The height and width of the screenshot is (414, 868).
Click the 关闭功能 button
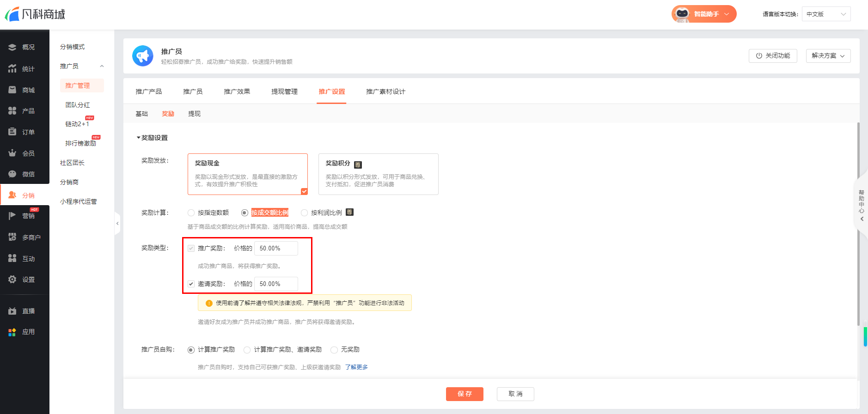click(773, 55)
